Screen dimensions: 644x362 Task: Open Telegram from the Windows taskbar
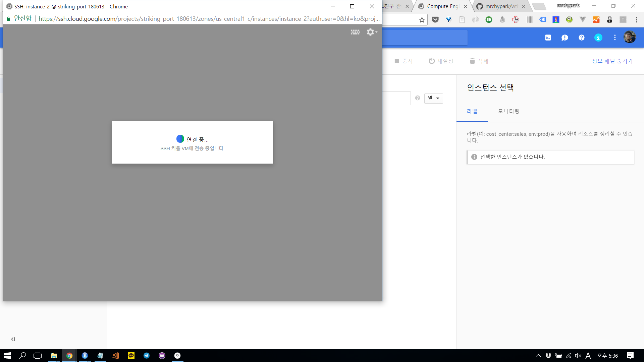click(147, 356)
